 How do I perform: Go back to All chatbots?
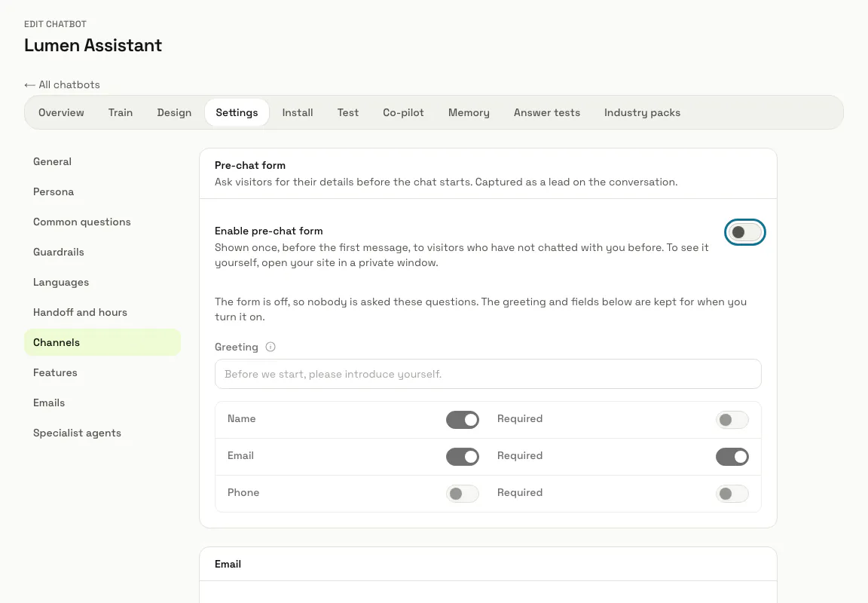pyautogui.click(x=62, y=84)
